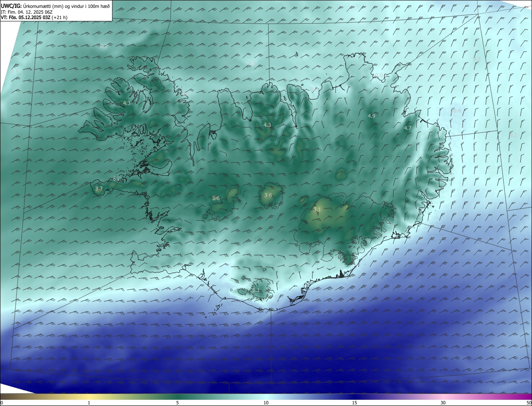The image size is (532, 406).
Task: Click the 10.4 value east of Iceland
Action: [x=456, y=110]
